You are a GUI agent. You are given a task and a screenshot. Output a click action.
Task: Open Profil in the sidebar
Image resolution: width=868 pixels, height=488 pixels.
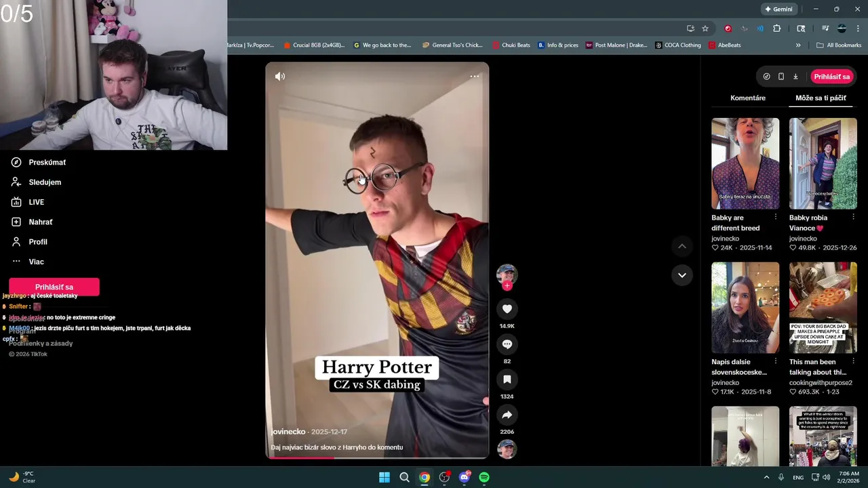29,242
